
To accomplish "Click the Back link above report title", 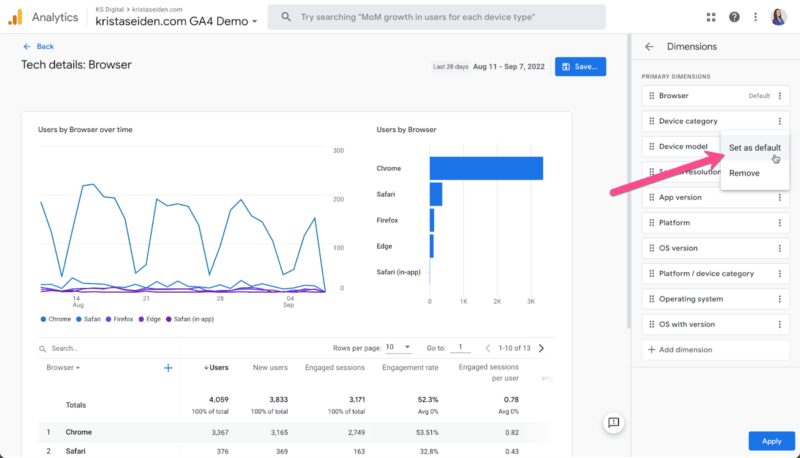I will point(39,46).
